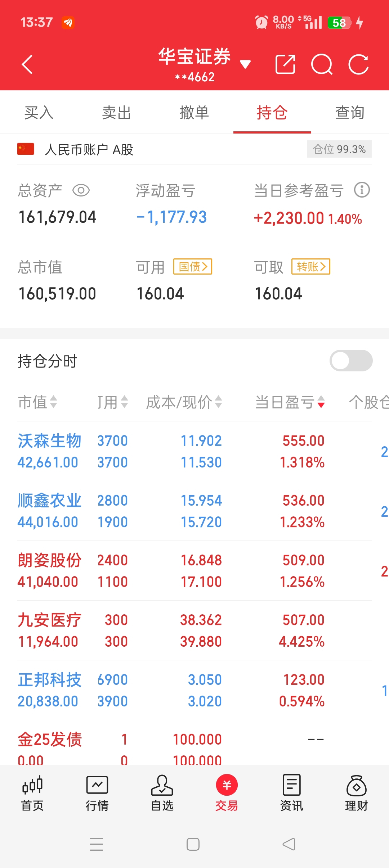Expand 华宝证券 account dropdown arrow

[x=245, y=64]
